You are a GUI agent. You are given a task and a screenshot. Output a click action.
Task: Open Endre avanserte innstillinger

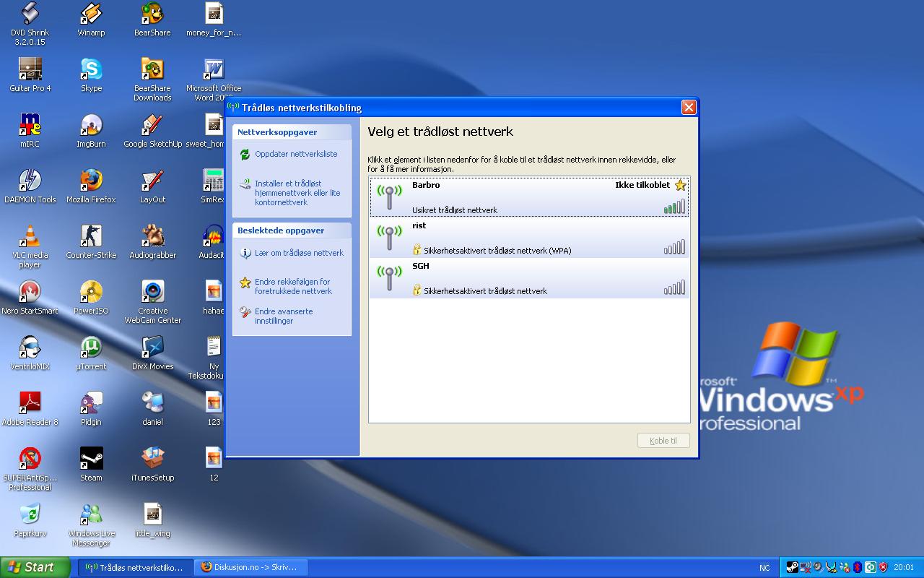(276, 316)
